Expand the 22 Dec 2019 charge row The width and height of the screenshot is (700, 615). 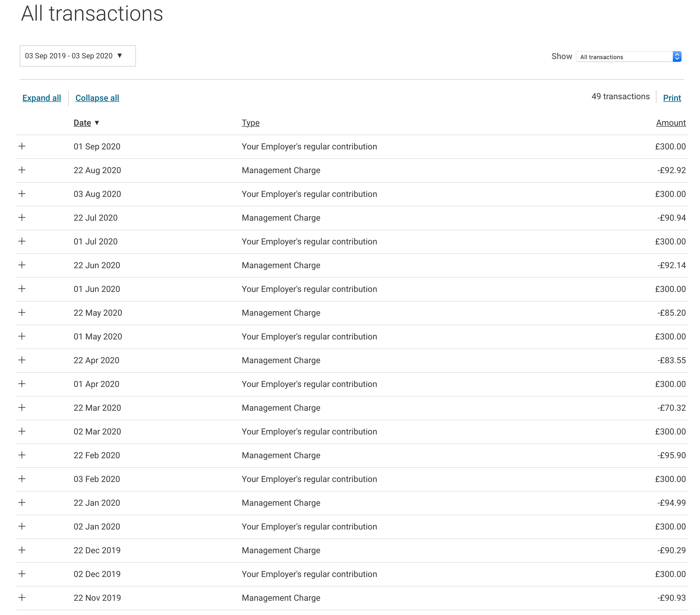coord(22,550)
